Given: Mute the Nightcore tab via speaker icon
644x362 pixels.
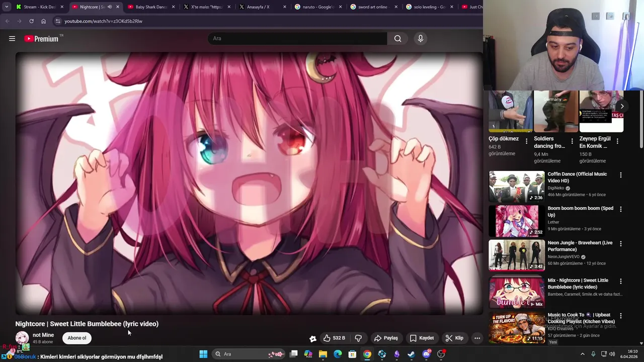Looking at the screenshot, I should 109,7.
